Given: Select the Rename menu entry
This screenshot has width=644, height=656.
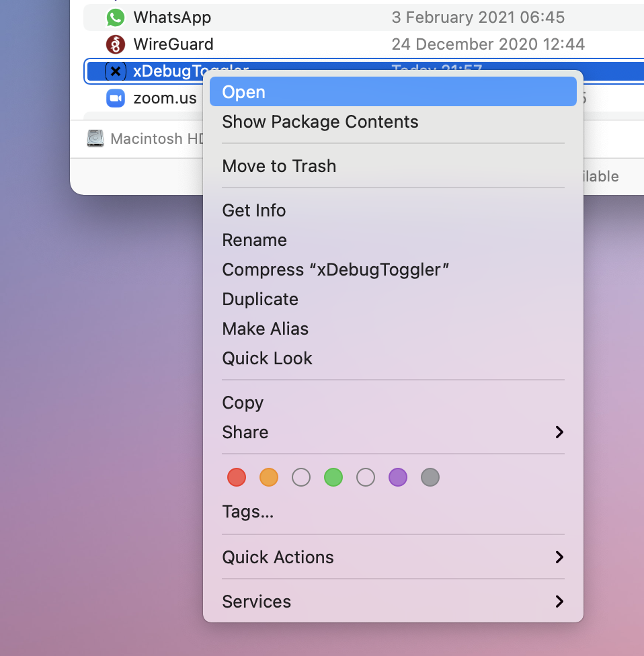Looking at the screenshot, I should point(393,240).
